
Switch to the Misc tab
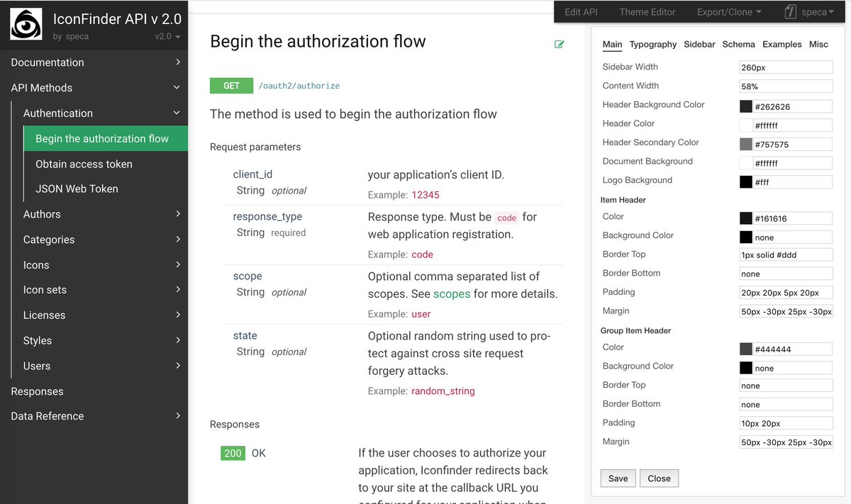[x=818, y=44]
